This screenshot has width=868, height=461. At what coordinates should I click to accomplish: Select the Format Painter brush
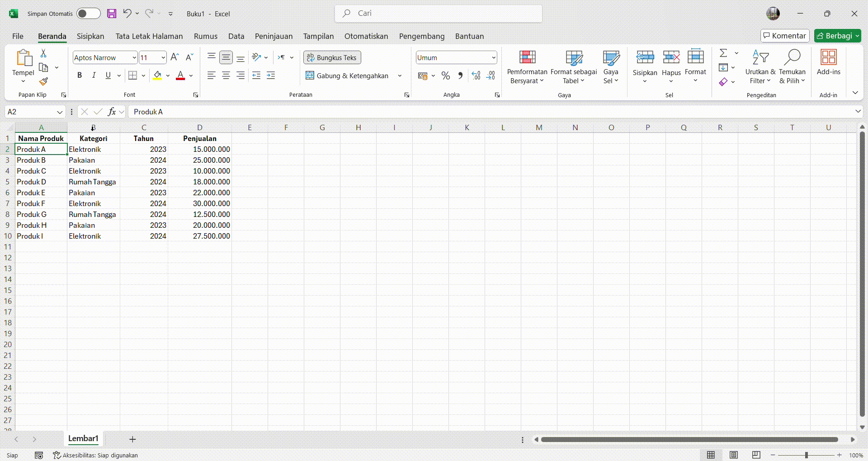(x=43, y=81)
